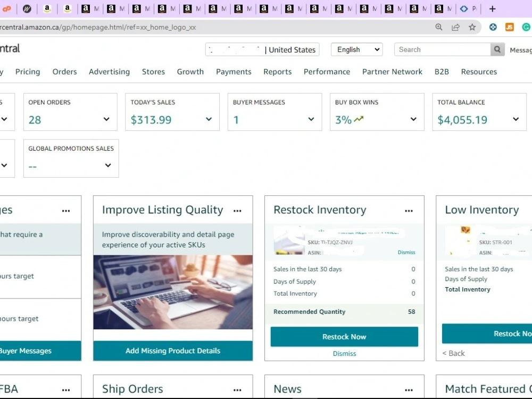Image resolution: width=532 pixels, height=399 pixels.
Task: Click the Restock Inventory card title
Action: [x=320, y=210]
